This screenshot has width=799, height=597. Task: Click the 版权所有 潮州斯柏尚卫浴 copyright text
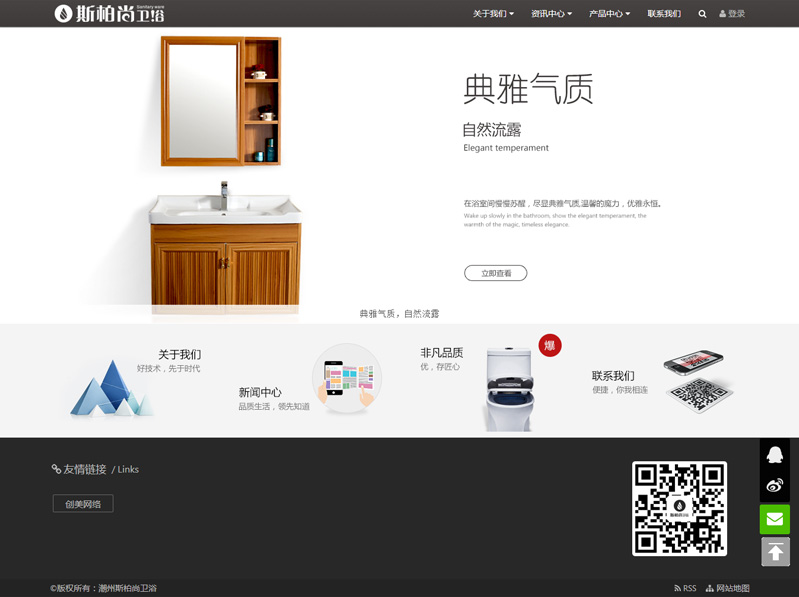point(103,588)
